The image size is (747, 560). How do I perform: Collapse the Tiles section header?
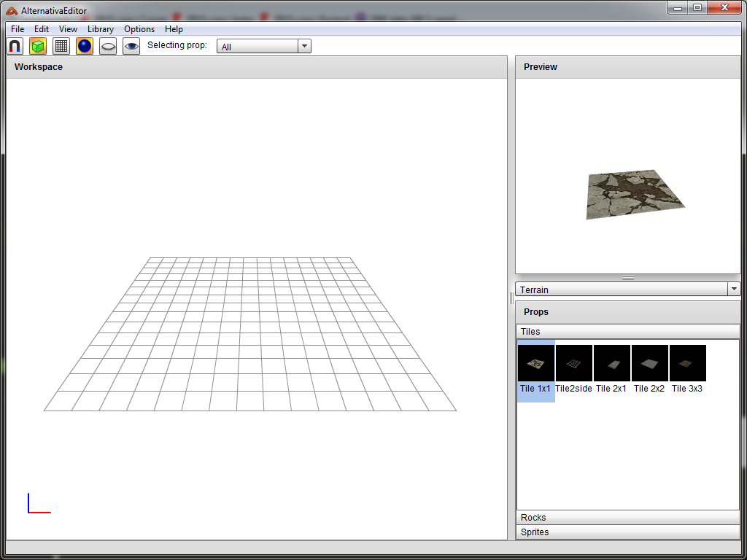[627, 332]
